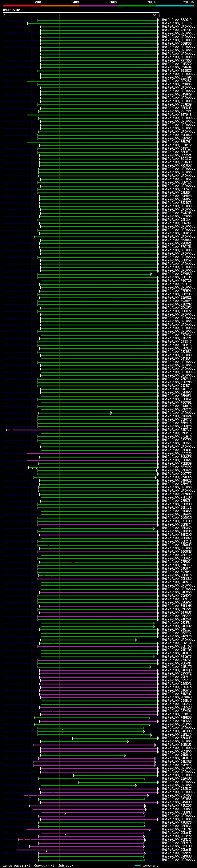197x868 pixels.
Task: Select the query name AV432742
Action: [11, 10]
